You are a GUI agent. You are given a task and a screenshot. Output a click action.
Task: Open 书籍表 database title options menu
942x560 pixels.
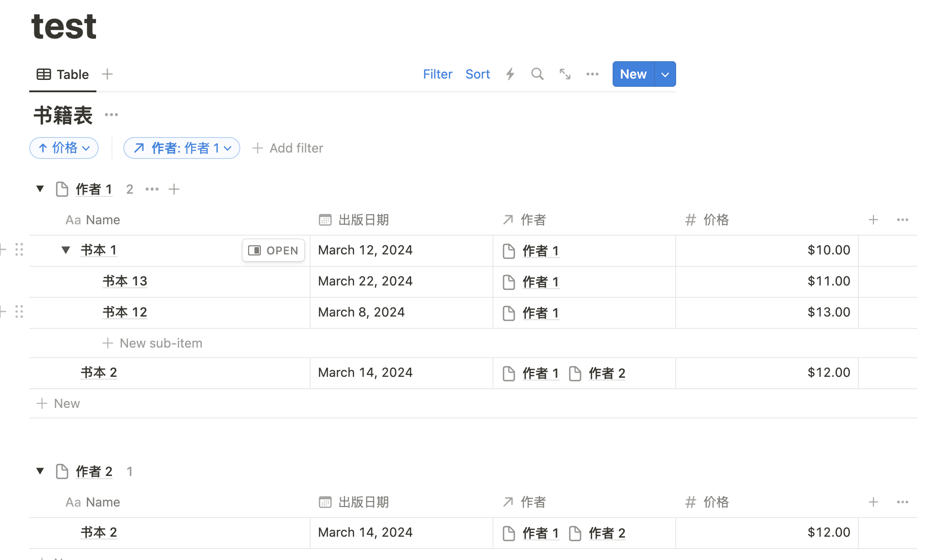[111, 115]
